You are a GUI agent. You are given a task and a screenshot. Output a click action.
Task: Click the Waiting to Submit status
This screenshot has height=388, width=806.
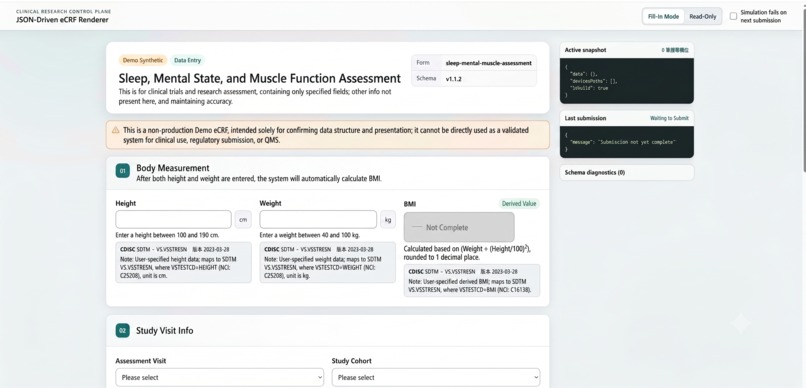669,118
